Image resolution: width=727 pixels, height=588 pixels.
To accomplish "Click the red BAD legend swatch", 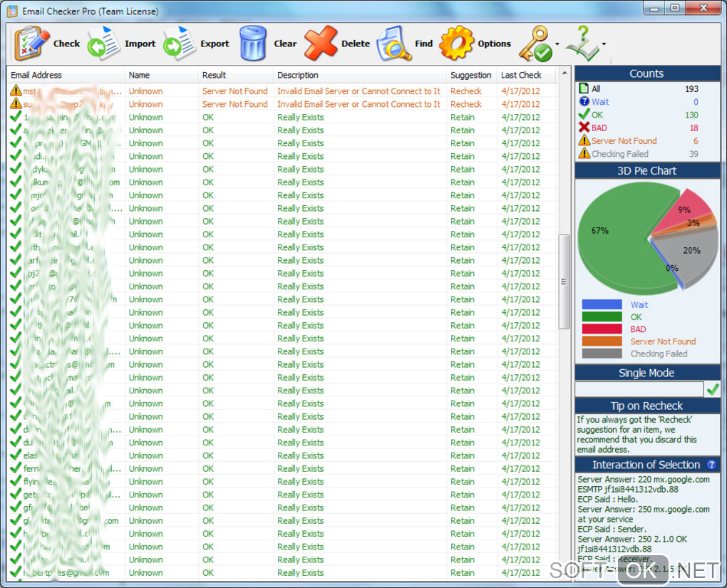I will [602, 329].
